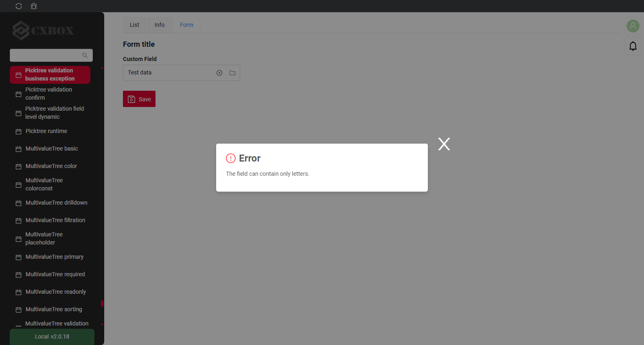Image resolution: width=644 pixels, height=345 pixels.
Task: Open MultivalueTree sorting screen
Action: (x=50, y=309)
